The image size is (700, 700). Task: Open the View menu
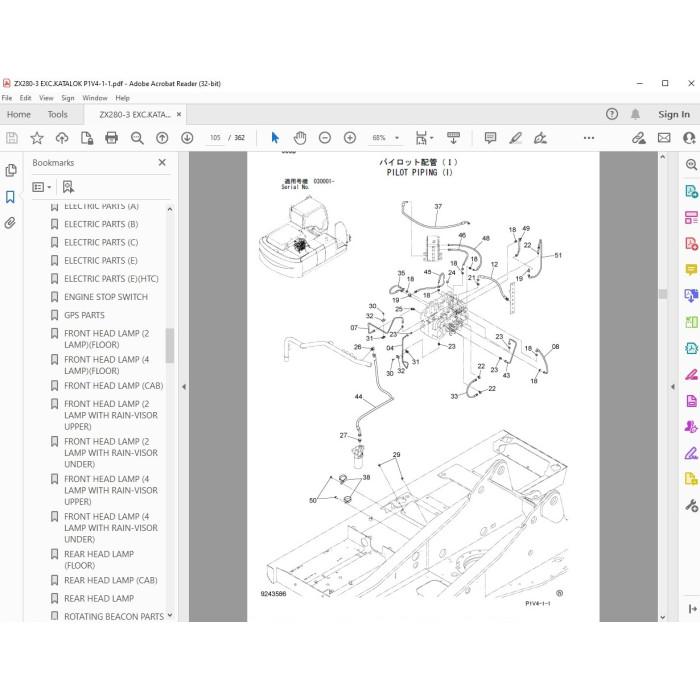click(x=46, y=98)
